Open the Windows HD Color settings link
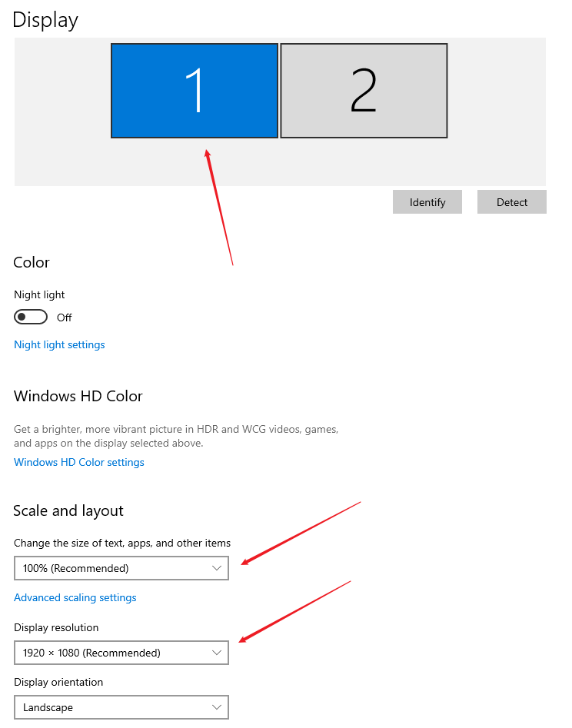Image resolution: width=572 pixels, height=728 pixels. 79,462
